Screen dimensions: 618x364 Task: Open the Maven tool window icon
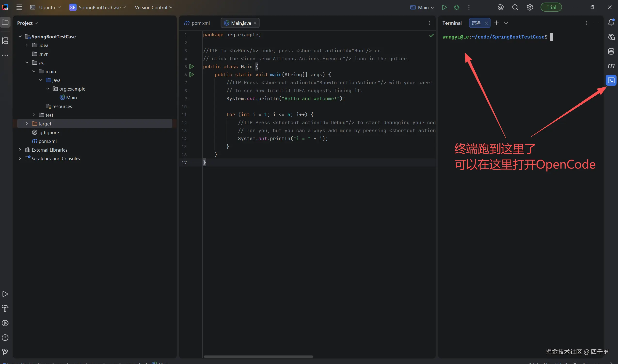click(x=611, y=66)
